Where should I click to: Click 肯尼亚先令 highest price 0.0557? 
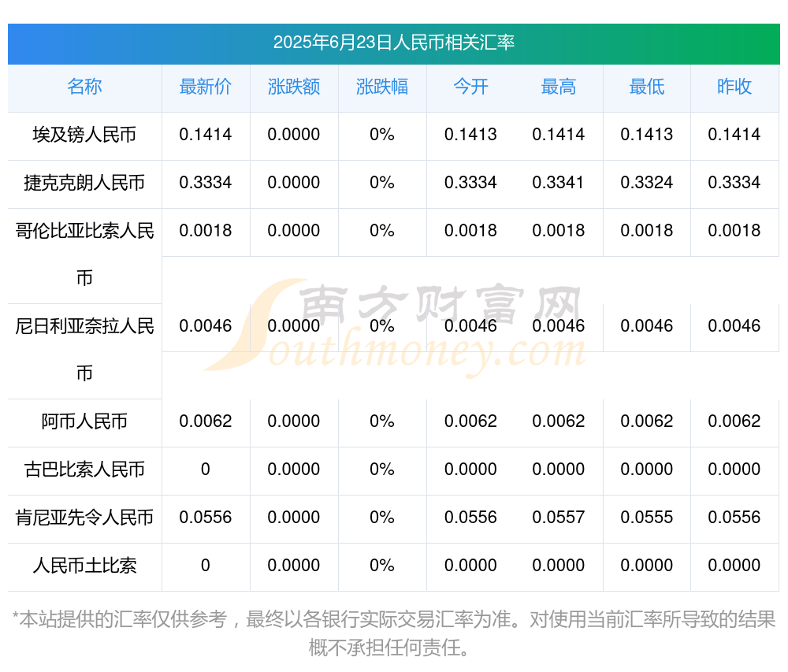(559, 518)
